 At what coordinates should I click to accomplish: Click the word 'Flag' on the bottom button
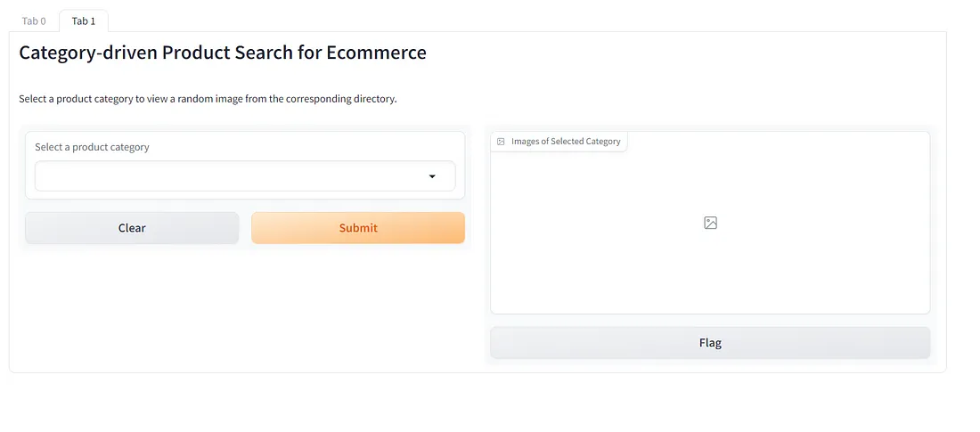(x=710, y=343)
